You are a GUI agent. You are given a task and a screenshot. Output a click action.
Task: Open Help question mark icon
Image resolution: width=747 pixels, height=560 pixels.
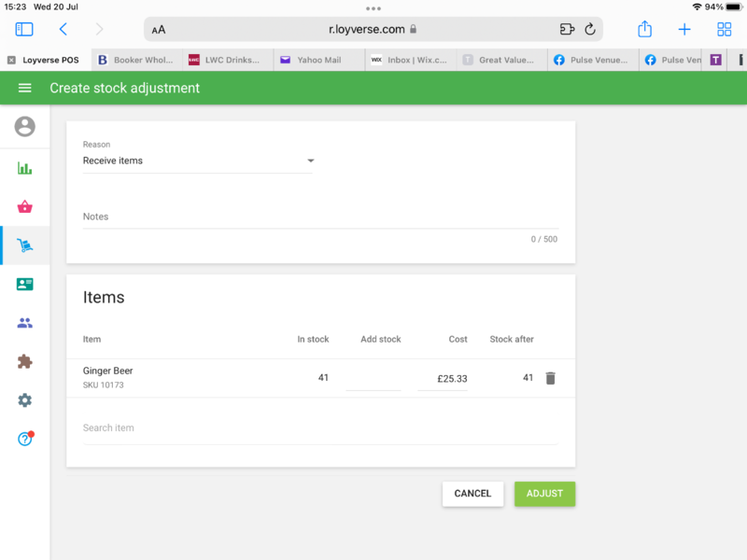[25, 439]
